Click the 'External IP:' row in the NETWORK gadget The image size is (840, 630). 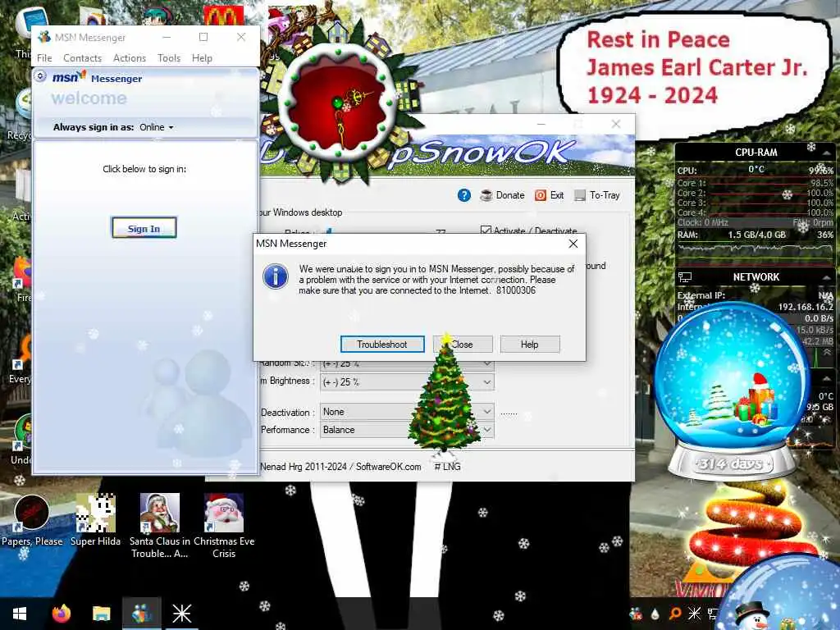pos(756,295)
